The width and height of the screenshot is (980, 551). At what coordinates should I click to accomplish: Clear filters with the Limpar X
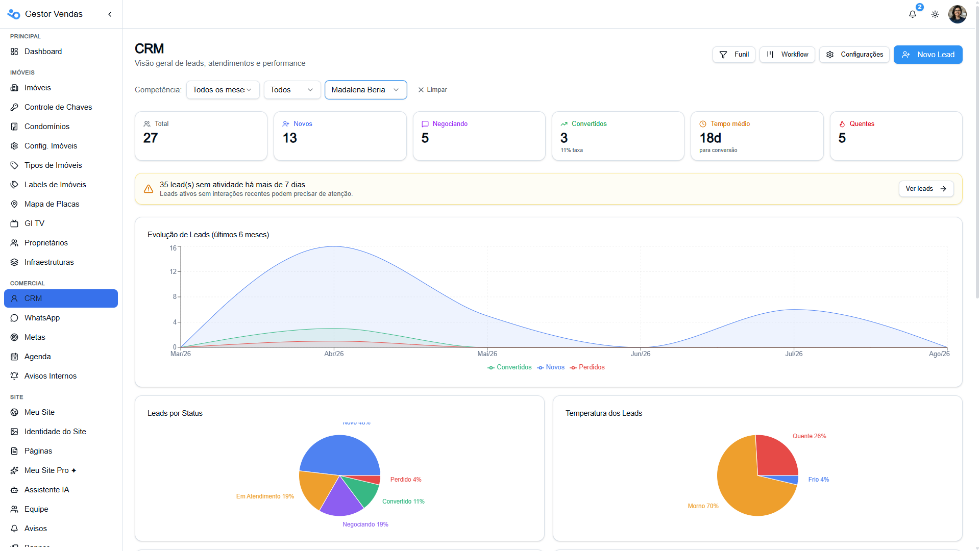pyautogui.click(x=432, y=90)
